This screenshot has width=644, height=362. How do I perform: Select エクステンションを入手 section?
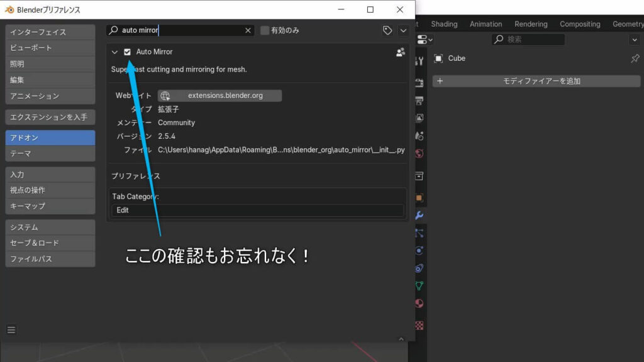point(50,118)
